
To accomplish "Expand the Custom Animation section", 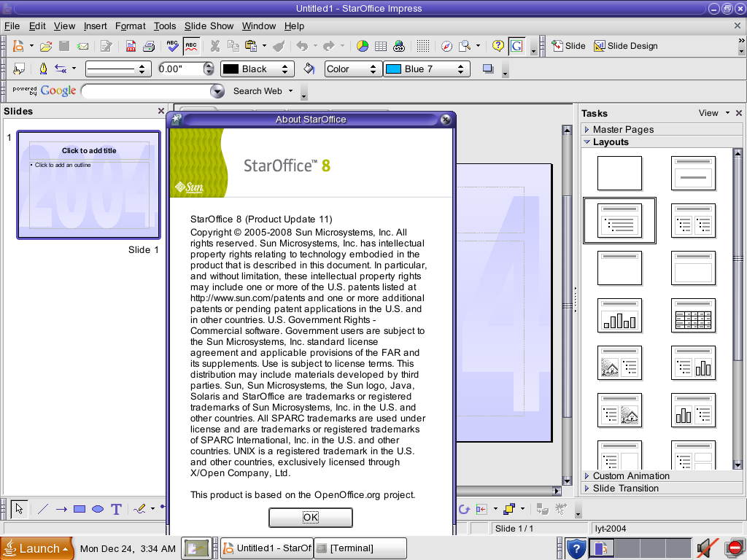I will click(631, 475).
